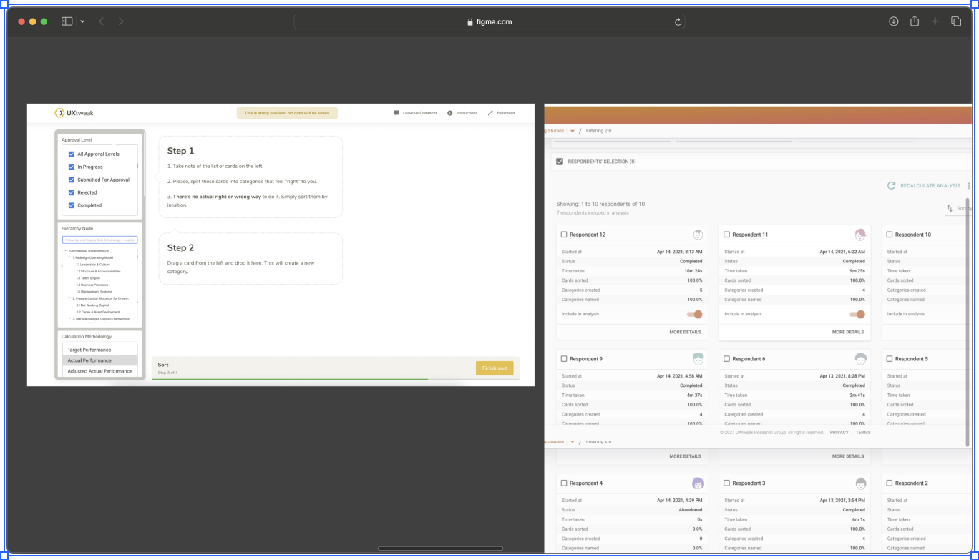The height and width of the screenshot is (560, 979).
Task: Toggle Include in analysis for Respondent 11
Action: click(857, 315)
